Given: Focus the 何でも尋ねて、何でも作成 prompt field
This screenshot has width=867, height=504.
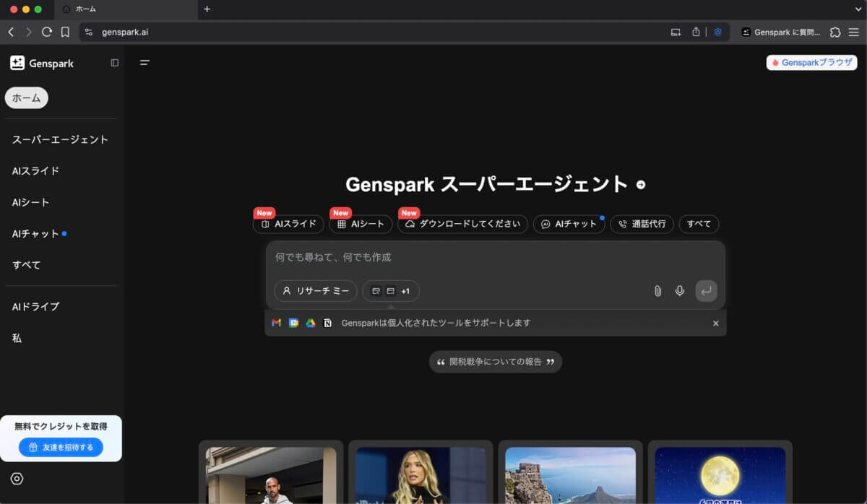Looking at the screenshot, I should tap(495, 258).
